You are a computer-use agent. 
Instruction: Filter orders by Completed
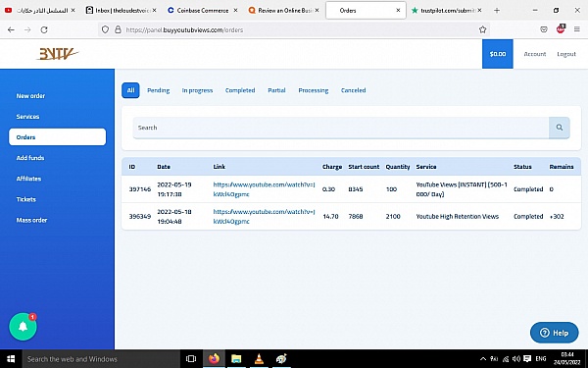tap(240, 90)
